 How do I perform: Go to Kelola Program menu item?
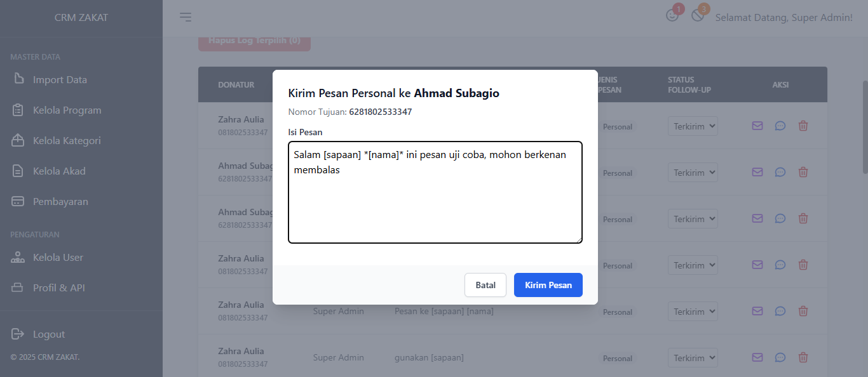click(x=67, y=110)
